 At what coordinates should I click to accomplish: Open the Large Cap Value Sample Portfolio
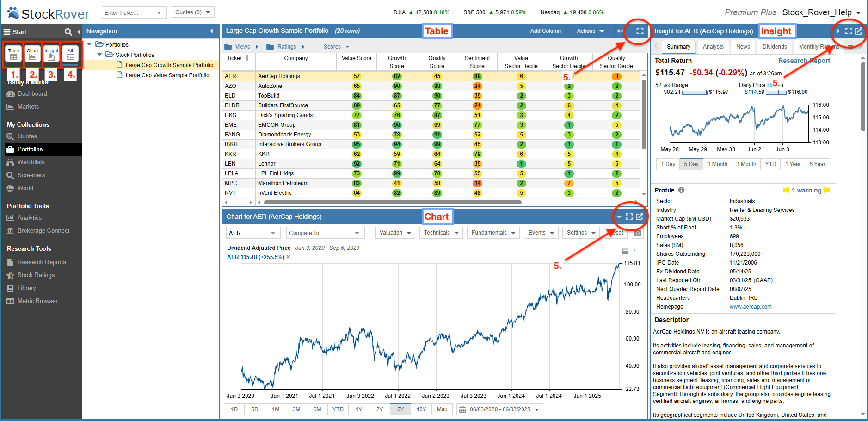point(167,75)
